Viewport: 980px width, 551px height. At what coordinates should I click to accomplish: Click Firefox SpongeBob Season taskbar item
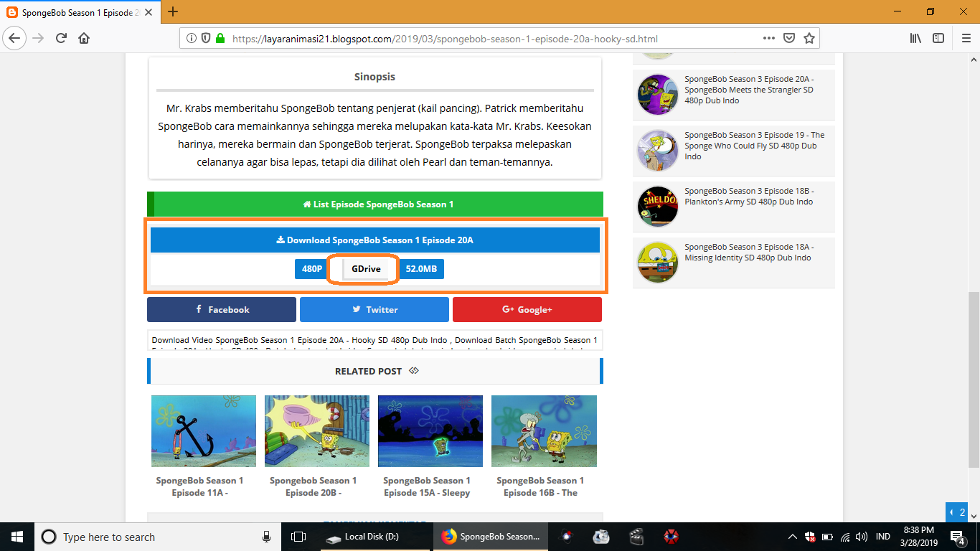(491, 537)
